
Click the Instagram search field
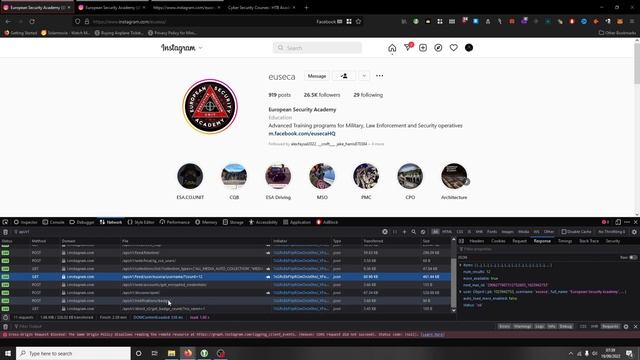click(x=317, y=48)
